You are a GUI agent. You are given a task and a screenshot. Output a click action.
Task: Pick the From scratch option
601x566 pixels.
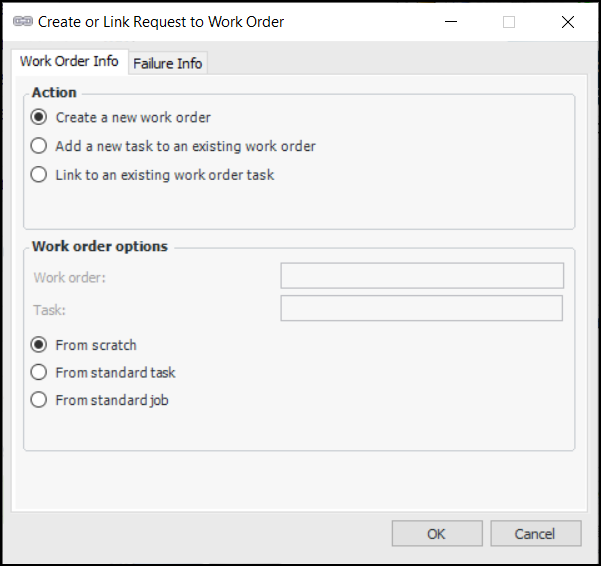point(39,345)
